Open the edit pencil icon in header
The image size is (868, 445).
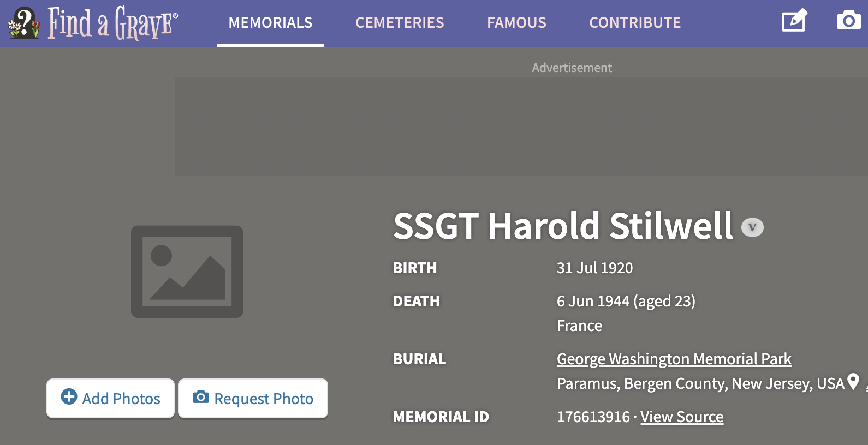click(x=794, y=21)
